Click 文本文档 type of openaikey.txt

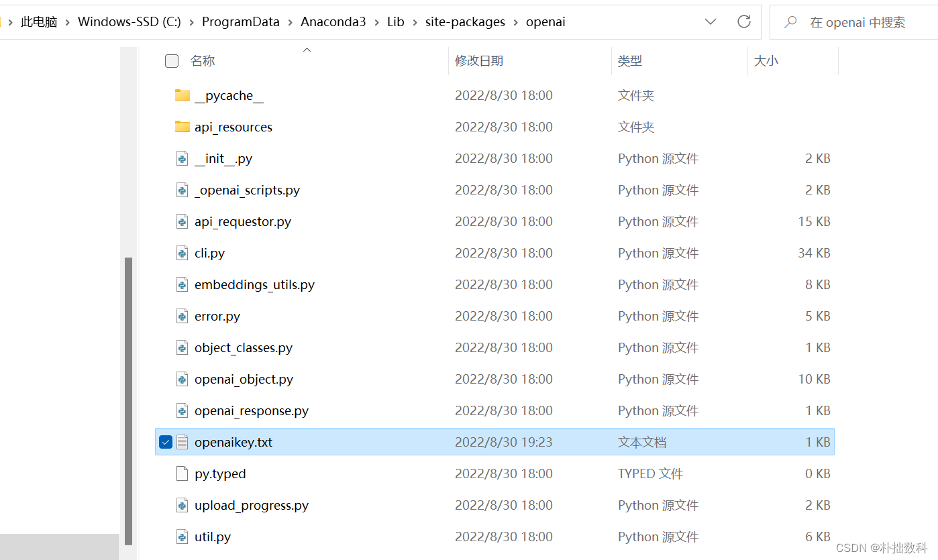(x=642, y=443)
